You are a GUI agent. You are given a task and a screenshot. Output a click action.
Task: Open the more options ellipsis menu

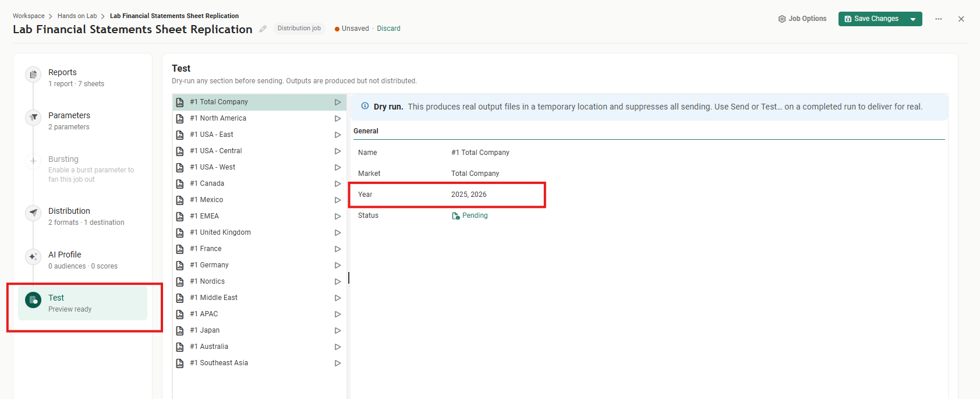point(939,19)
